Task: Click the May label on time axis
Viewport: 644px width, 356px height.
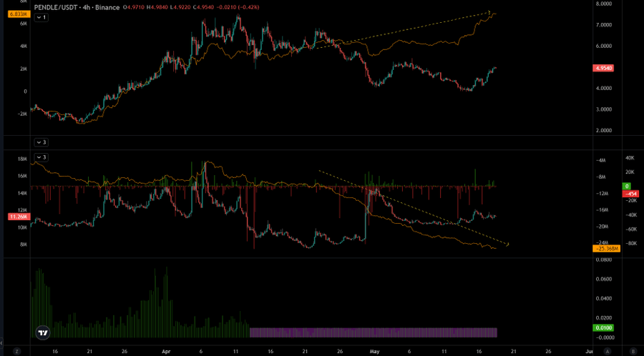Action: (x=374, y=352)
